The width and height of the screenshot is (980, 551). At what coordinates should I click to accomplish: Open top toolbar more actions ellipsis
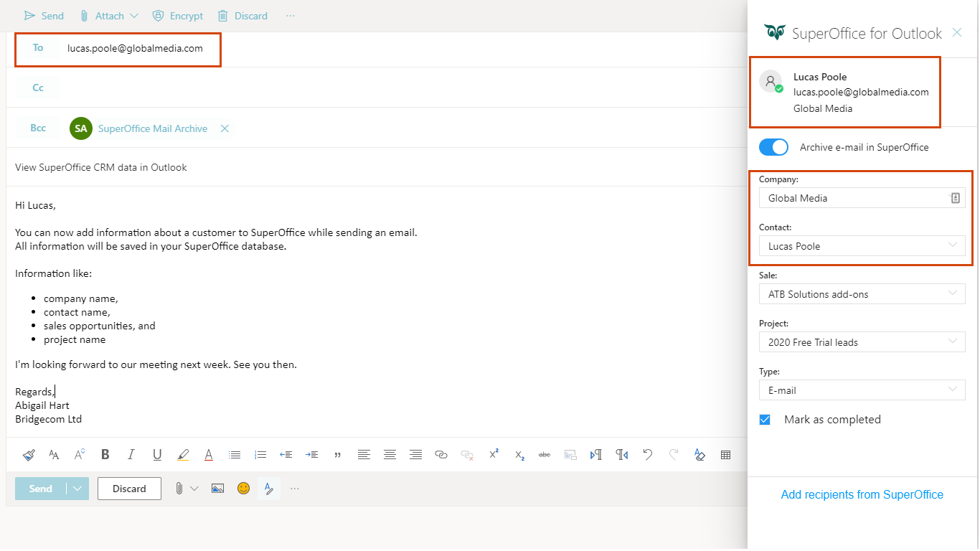(x=290, y=16)
